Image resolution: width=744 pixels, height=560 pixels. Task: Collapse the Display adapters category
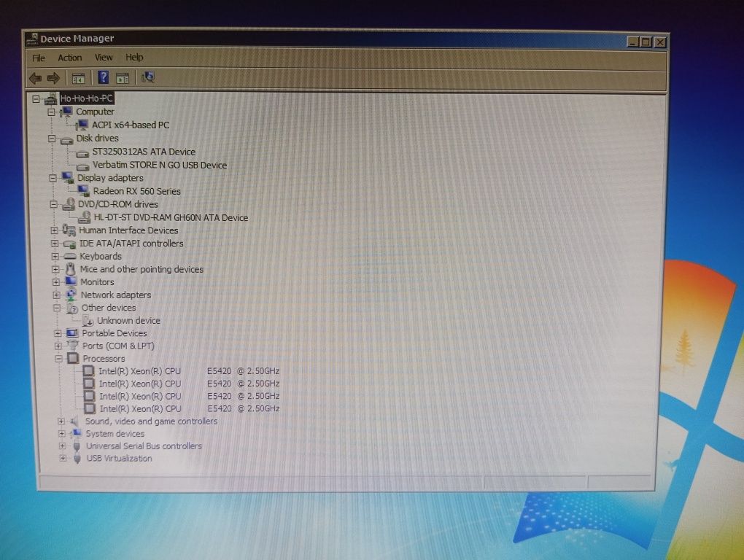pos(53,179)
